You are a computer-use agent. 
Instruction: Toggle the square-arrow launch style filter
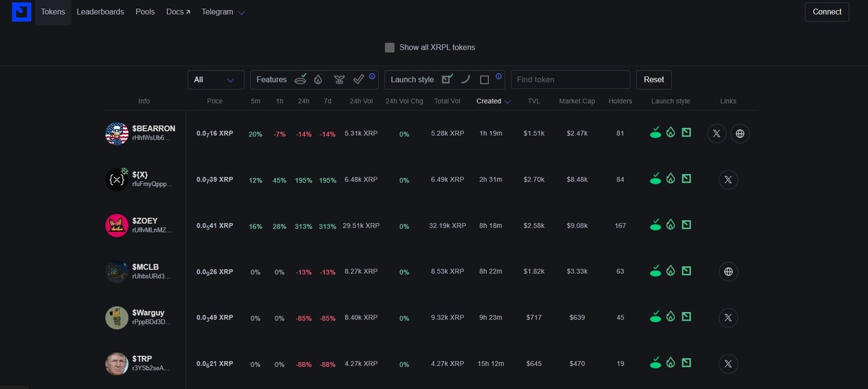(x=447, y=79)
